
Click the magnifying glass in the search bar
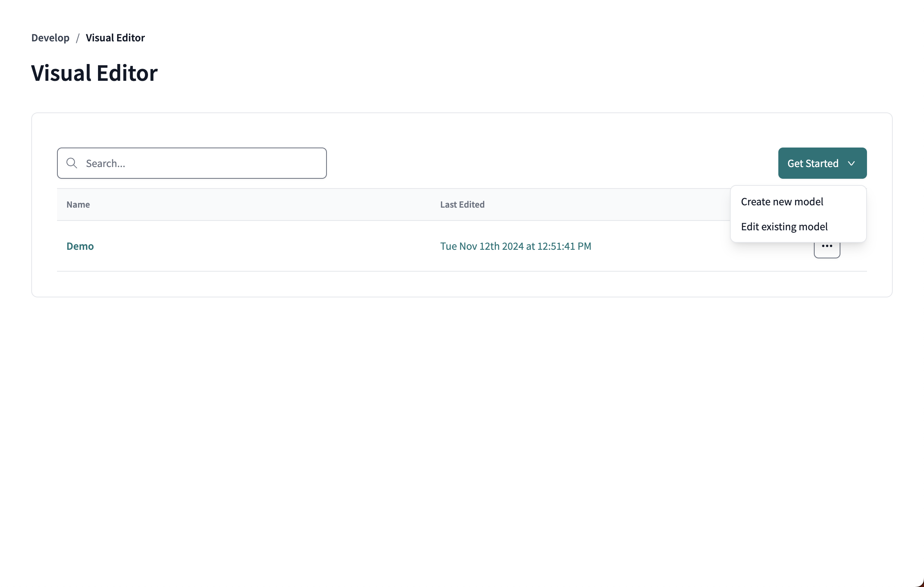(x=72, y=163)
